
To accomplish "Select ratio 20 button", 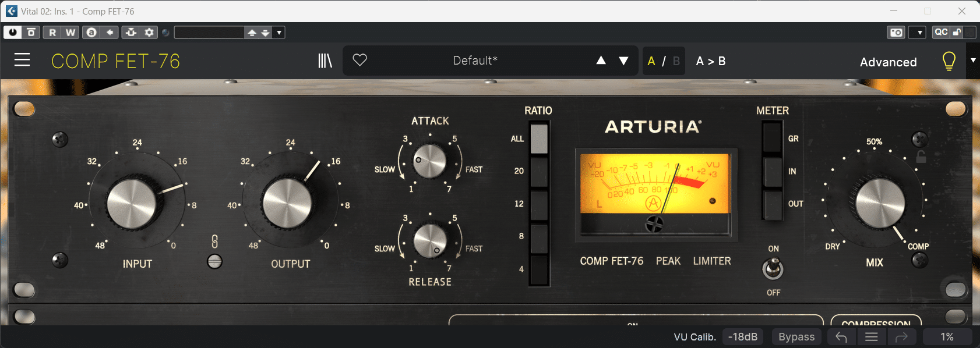I will coord(539,171).
